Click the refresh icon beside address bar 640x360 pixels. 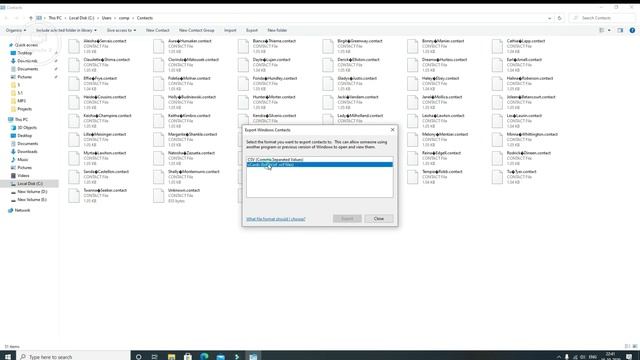560,18
